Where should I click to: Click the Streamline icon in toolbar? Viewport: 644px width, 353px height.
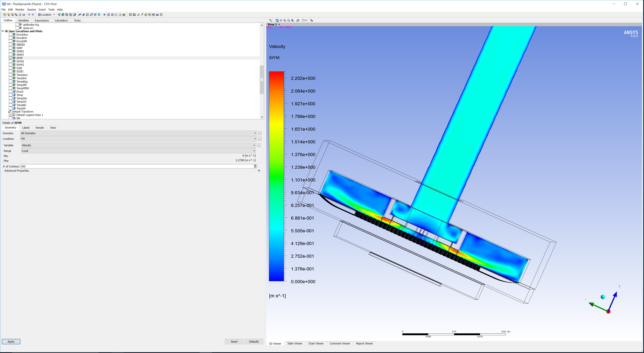pyautogui.click(x=67, y=15)
